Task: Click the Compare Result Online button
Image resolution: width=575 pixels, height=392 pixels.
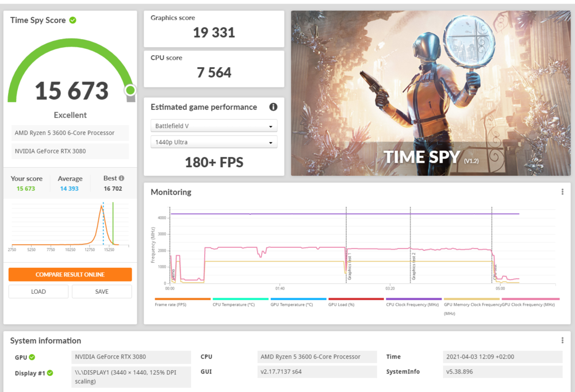Action: (70, 275)
